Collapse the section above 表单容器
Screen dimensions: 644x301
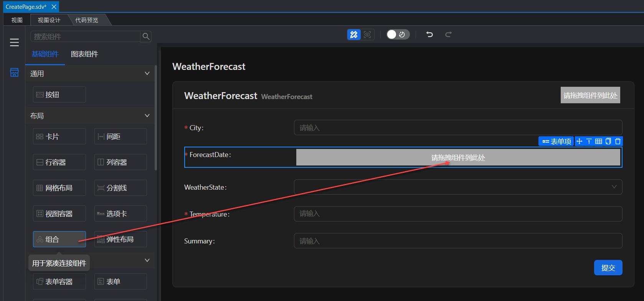(147, 260)
